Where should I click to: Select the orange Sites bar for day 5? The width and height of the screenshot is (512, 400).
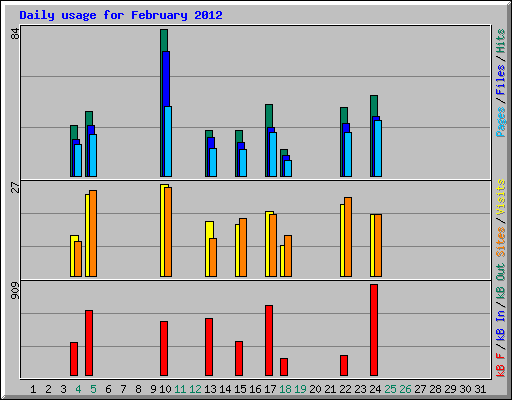(93, 233)
